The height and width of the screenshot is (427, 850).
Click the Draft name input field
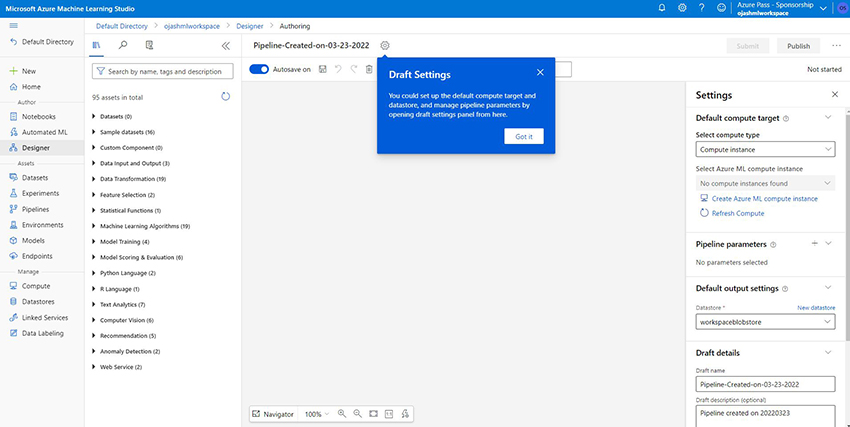click(766, 384)
